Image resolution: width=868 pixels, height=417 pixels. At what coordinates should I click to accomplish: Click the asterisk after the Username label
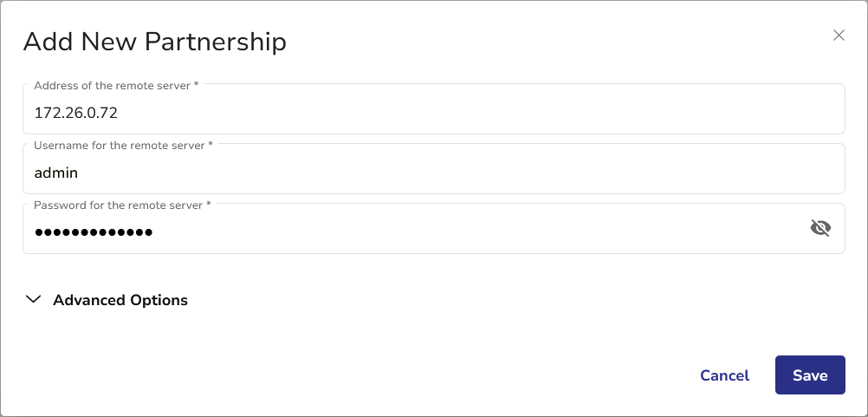211,145
